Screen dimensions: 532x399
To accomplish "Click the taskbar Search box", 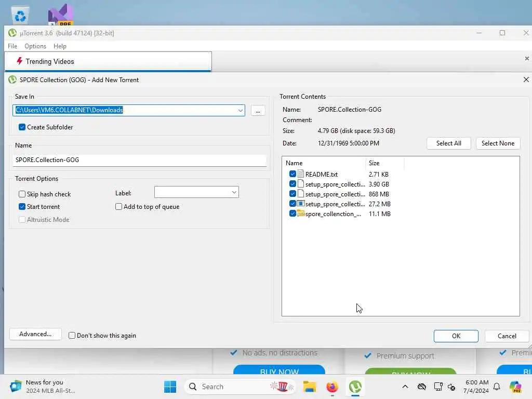I will coord(240,387).
